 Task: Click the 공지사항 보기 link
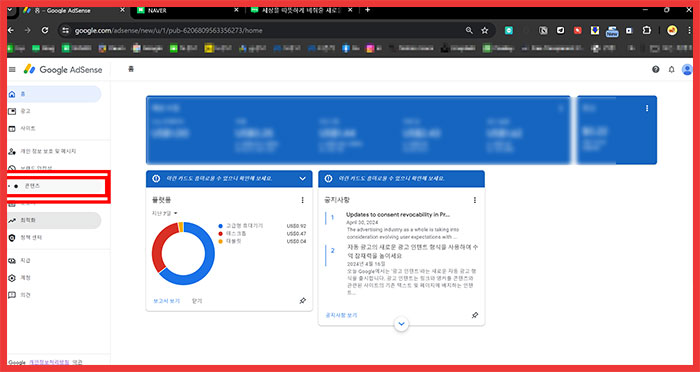(341, 315)
